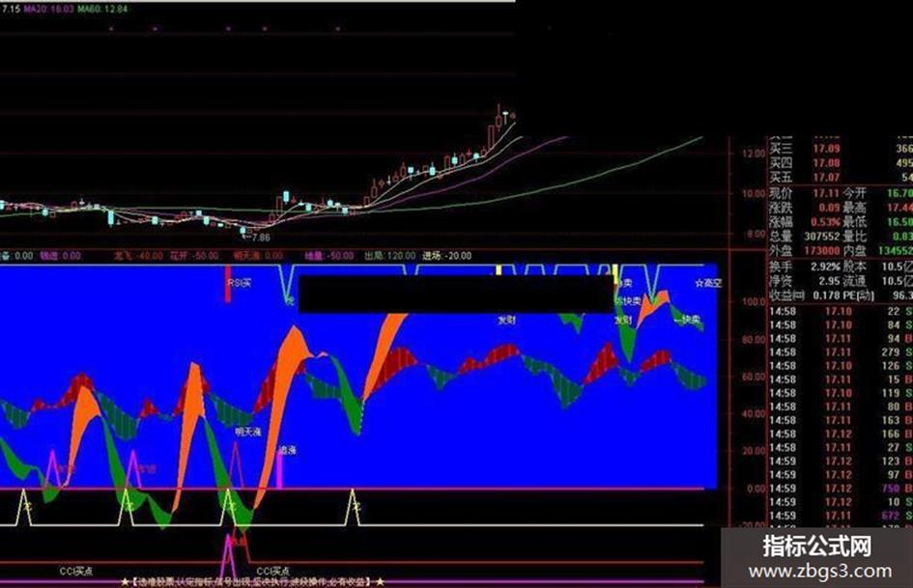Click the starred scrolling tip text at bottom

tap(253, 581)
